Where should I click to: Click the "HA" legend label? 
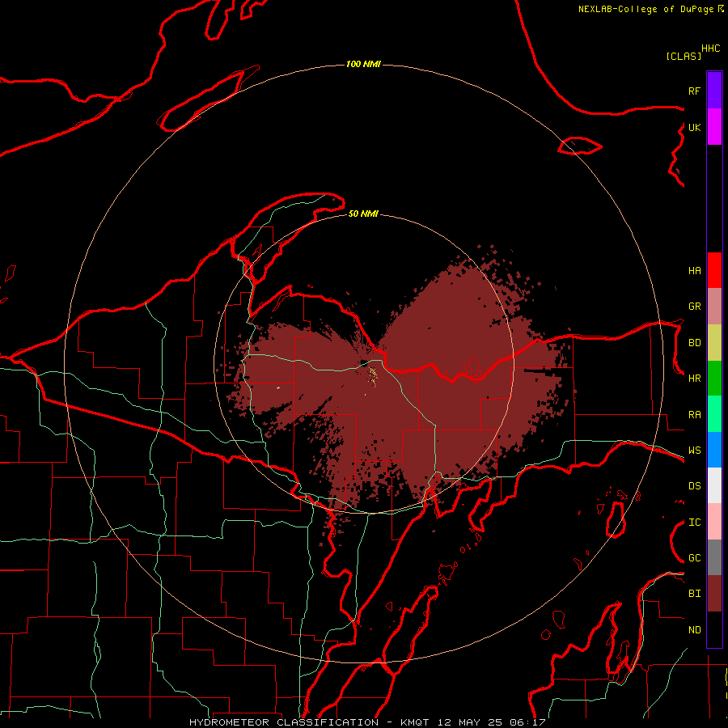pos(694,271)
